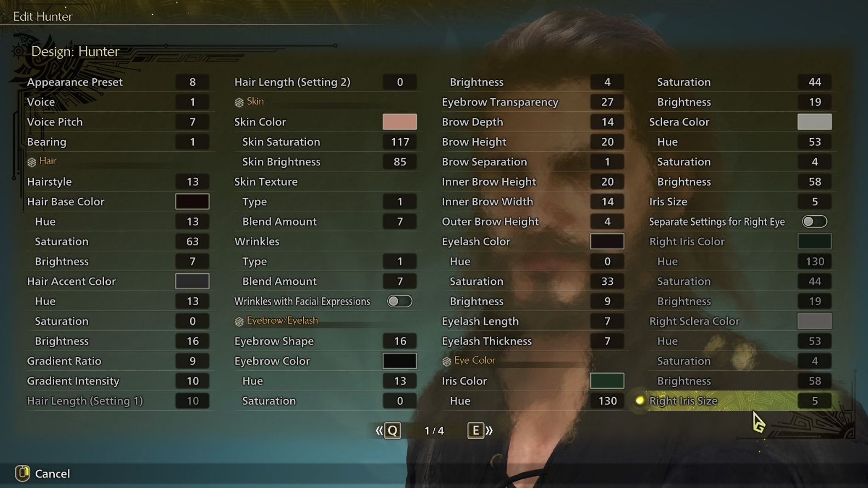Click the Eyebrow/Eyelash section icon
This screenshot has height=488, width=868.
(x=239, y=321)
